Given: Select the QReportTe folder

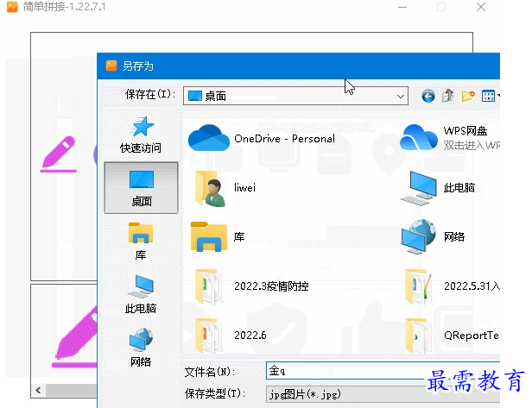Looking at the screenshot, I should (453, 336).
